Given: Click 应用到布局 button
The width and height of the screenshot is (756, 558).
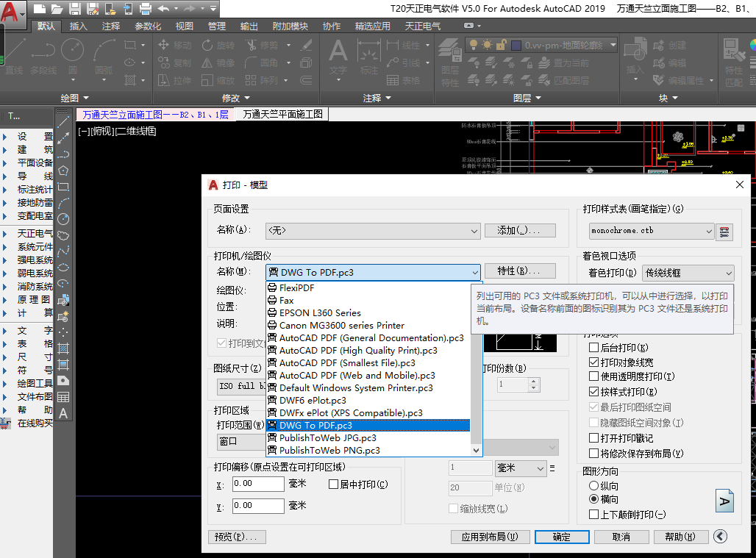Looking at the screenshot, I should coord(491,537).
